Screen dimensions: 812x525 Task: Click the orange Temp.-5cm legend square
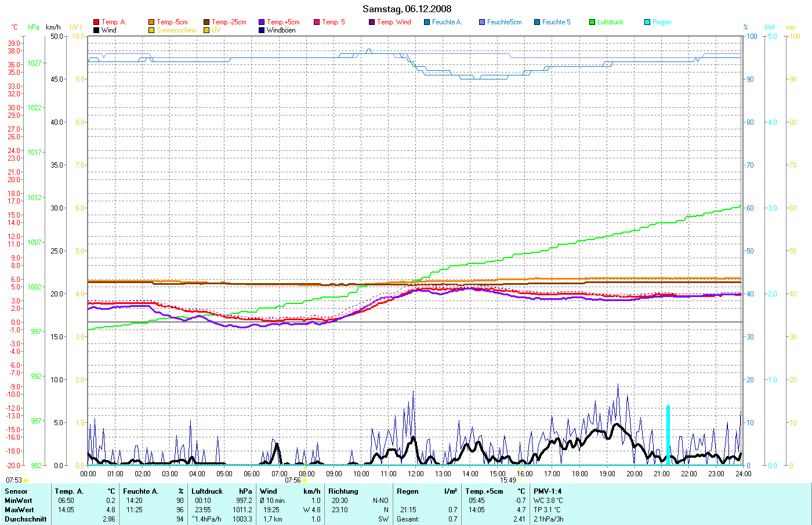tap(151, 22)
